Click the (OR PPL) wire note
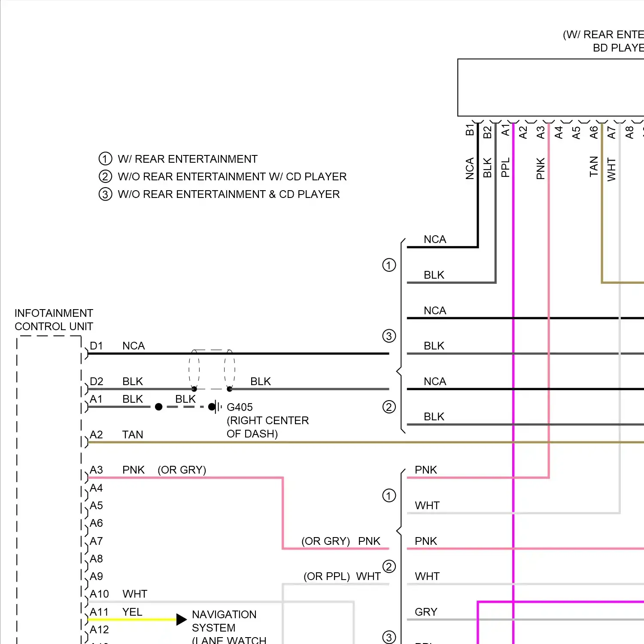This screenshot has height=644, width=644. click(327, 576)
